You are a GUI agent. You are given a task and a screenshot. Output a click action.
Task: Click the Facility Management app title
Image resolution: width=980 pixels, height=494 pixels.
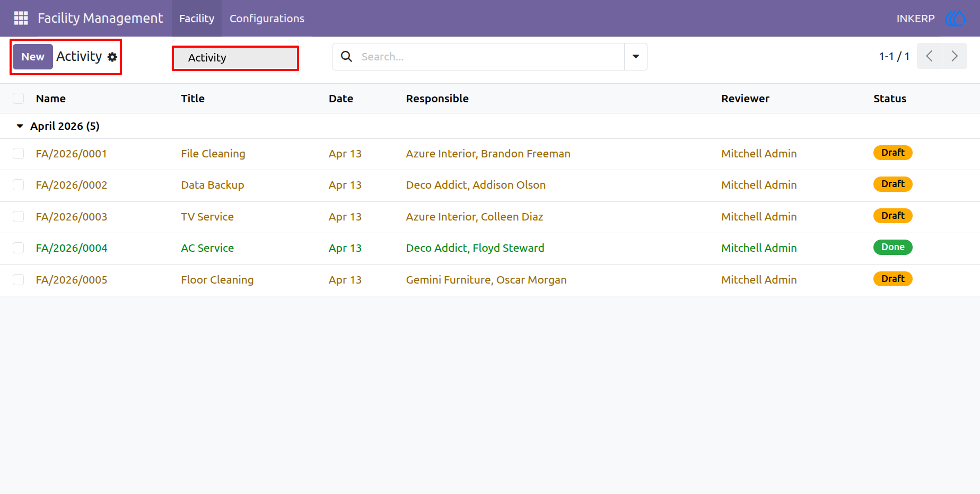pyautogui.click(x=100, y=18)
